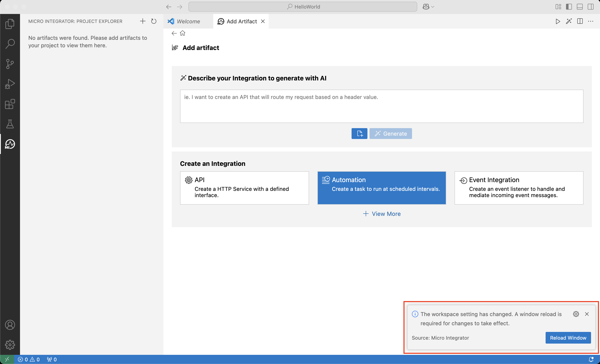Viewport: 600px width, 364px height.
Task: Click the AI magic wand in editor toolbar
Action: coord(569,21)
